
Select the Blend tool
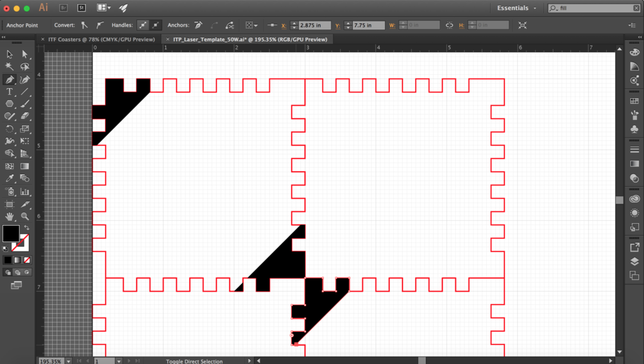tap(25, 179)
